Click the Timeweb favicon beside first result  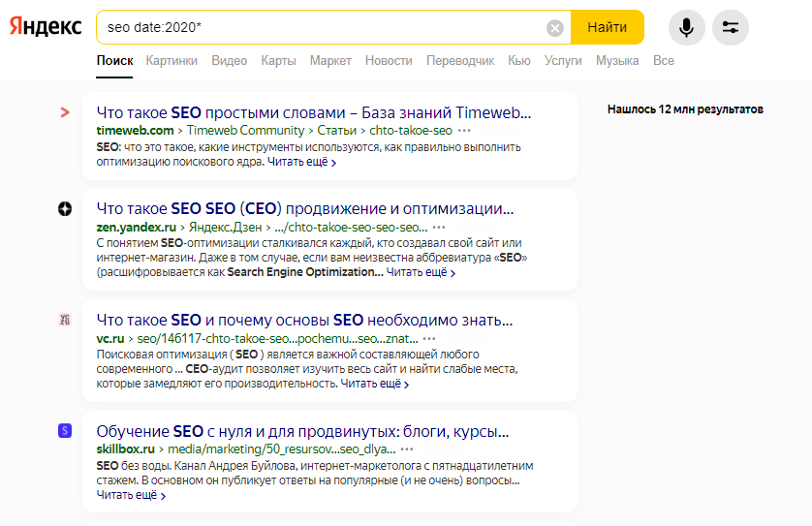coord(65,111)
